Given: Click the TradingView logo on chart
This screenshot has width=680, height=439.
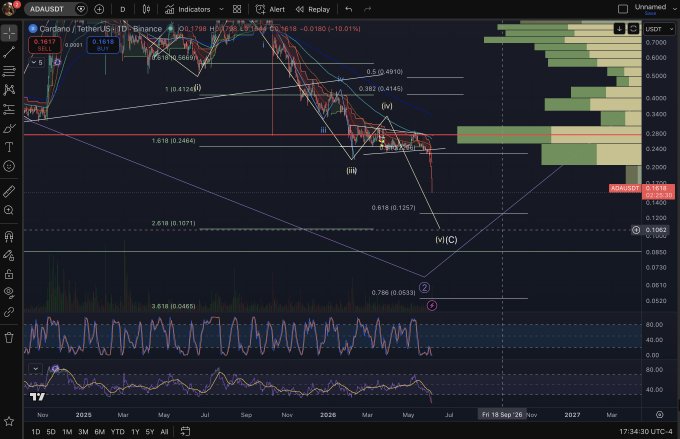Looking at the screenshot, I should coord(37,397).
